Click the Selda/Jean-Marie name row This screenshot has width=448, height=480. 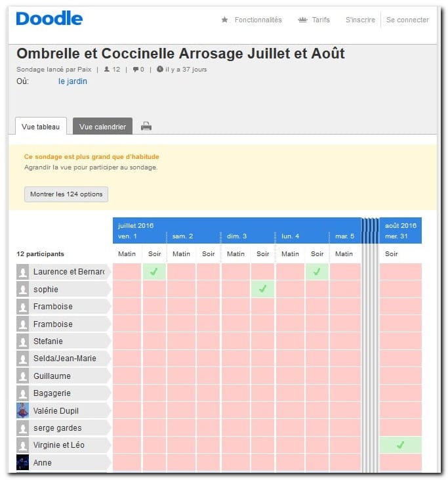tap(64, 359)
